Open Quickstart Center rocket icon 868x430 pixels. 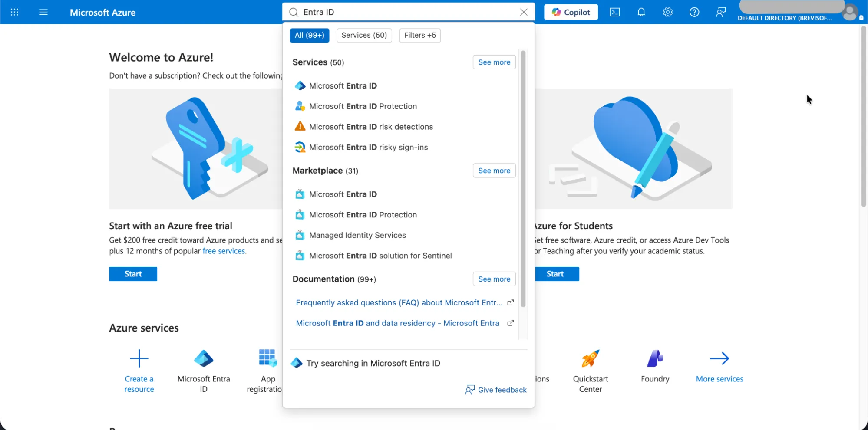pos(591,358)
